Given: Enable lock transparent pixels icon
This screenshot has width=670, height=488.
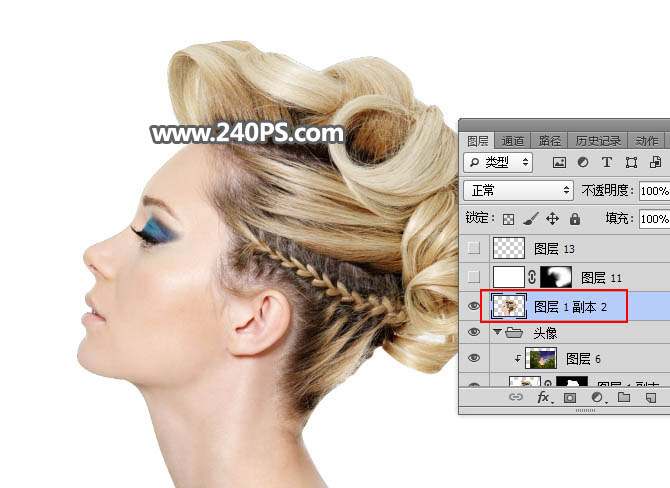Looking at the screenshot, I should click(x=508, y=218).
